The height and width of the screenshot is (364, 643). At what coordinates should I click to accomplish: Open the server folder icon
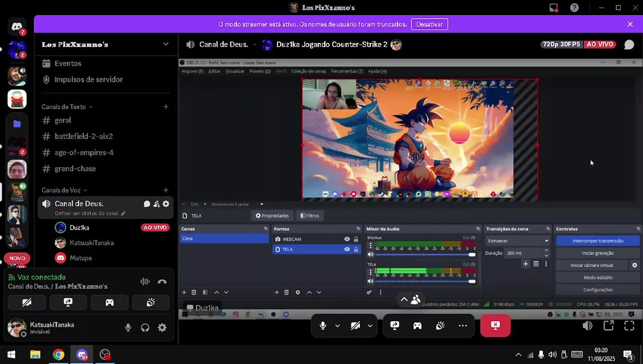click(x=17, y=123)
